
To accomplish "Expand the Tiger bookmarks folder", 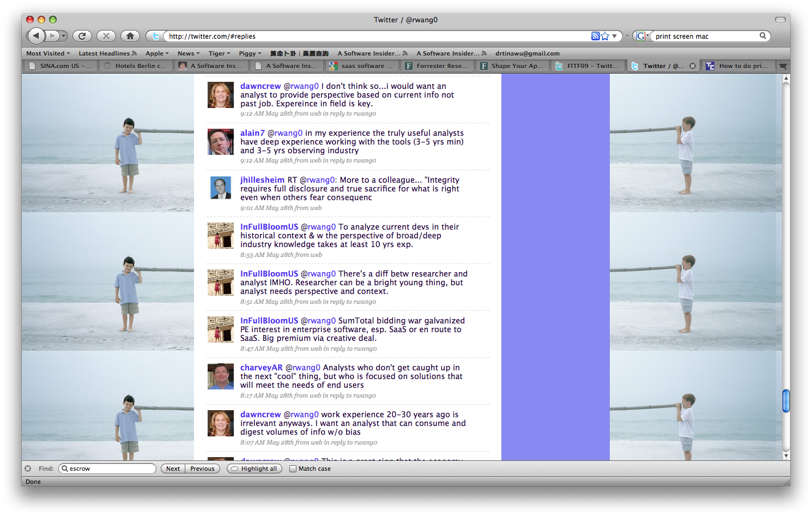I will coord(219,53).
